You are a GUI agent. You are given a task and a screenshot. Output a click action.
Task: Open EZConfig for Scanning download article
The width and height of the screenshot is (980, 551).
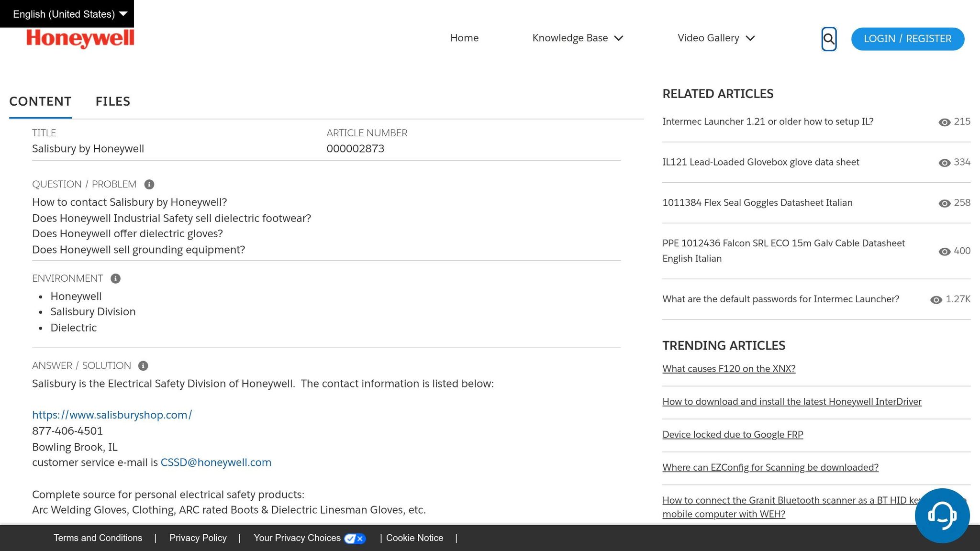pyautogui.click(x=770, y=468)
